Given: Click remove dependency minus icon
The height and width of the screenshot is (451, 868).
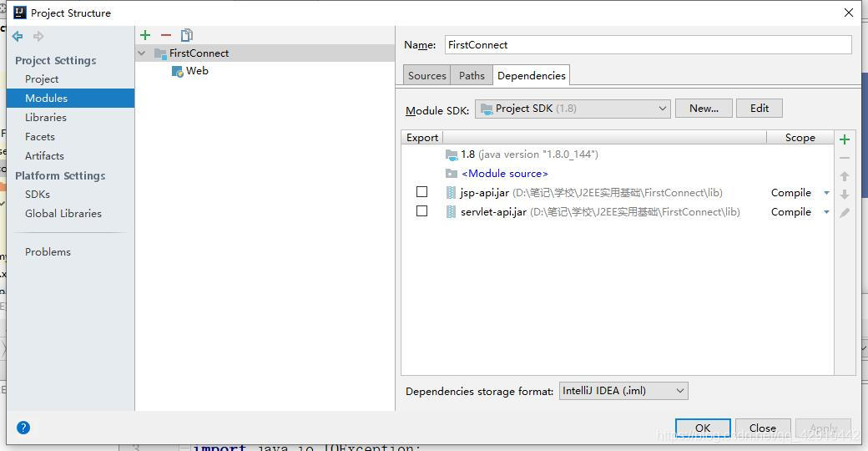Looking at the screenshot, I should tap(844, 158).
